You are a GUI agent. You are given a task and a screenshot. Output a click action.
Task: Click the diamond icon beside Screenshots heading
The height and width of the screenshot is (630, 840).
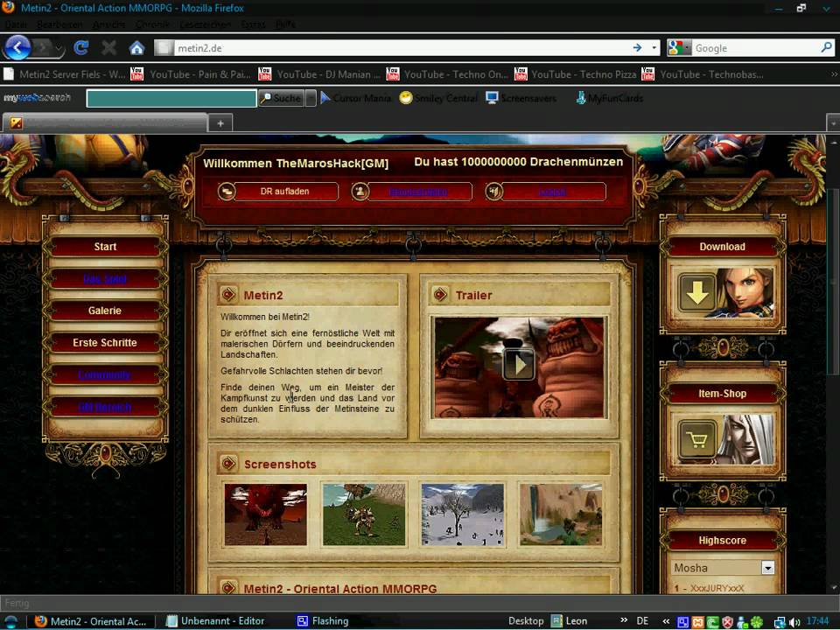228,464
